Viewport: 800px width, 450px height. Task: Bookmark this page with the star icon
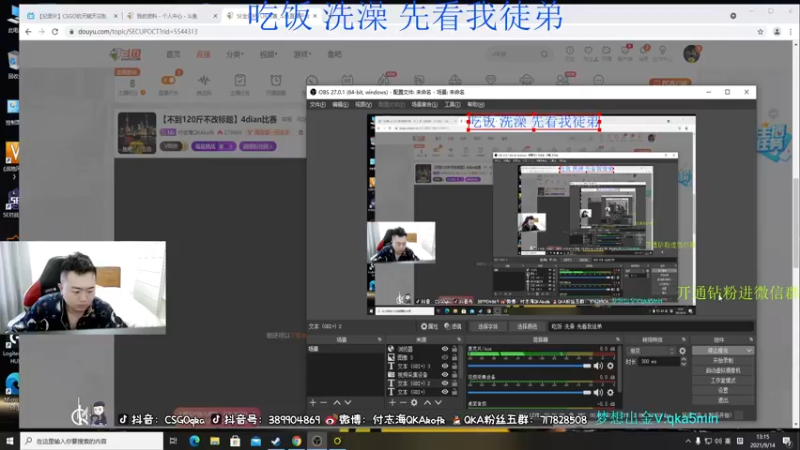point(760,32)
